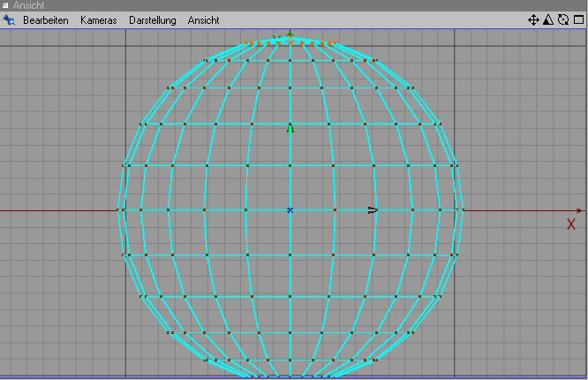Click the zoom camera triangle icon
The height and width of the screenshot is (380, 588).
click(x=547, y=19)
